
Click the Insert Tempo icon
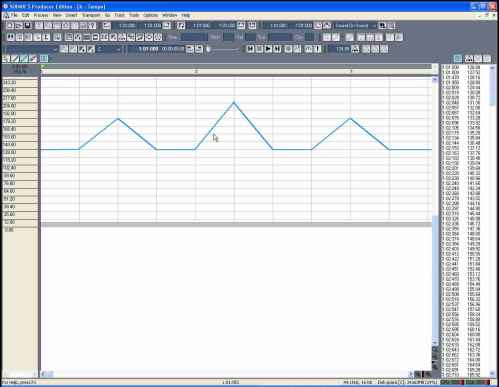tap(469, 59)
